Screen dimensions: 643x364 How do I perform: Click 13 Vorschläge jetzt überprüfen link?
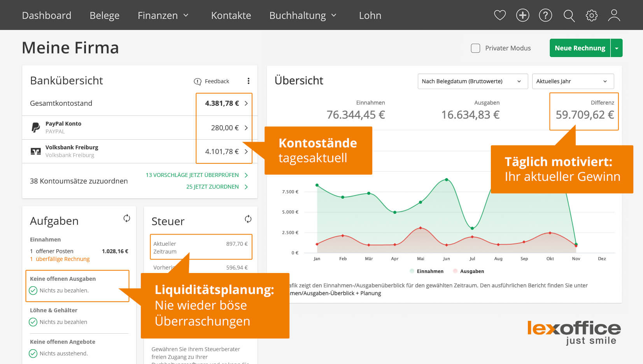point(192,175)
